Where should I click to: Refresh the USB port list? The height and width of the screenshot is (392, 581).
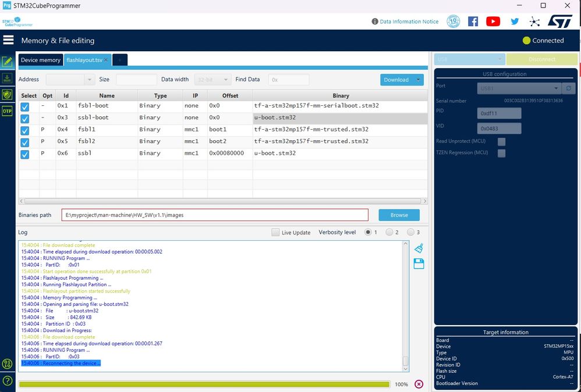(x=570, y=88)
